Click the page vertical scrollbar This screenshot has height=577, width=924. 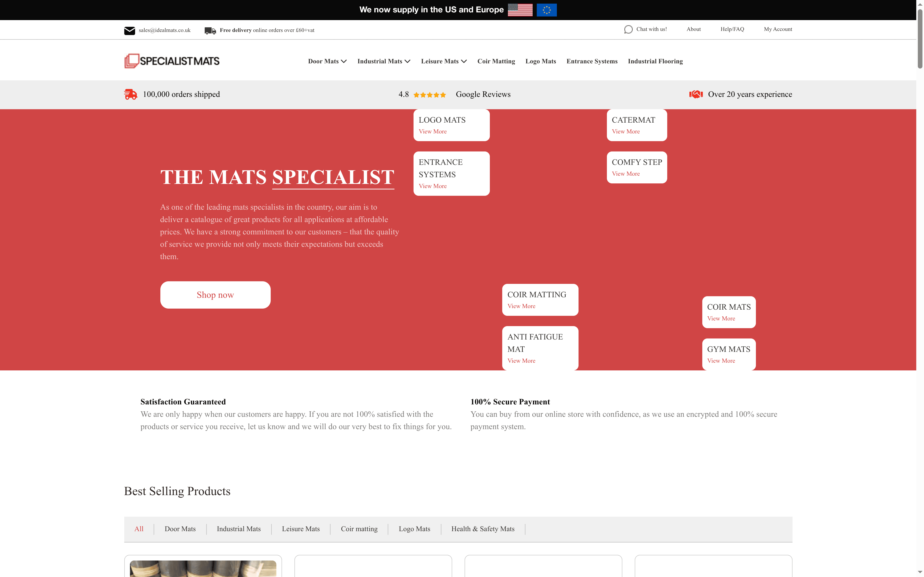pos(920,38)
